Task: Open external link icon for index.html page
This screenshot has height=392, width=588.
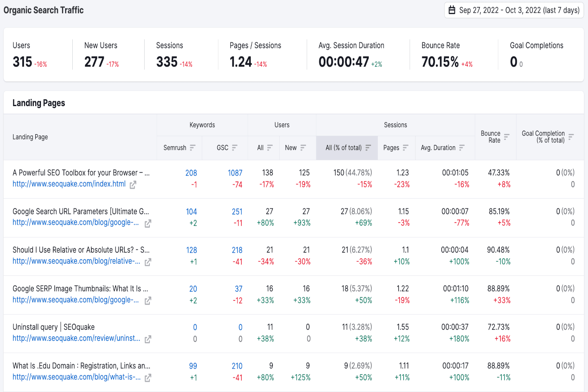Action: click(x=133, y=185)
